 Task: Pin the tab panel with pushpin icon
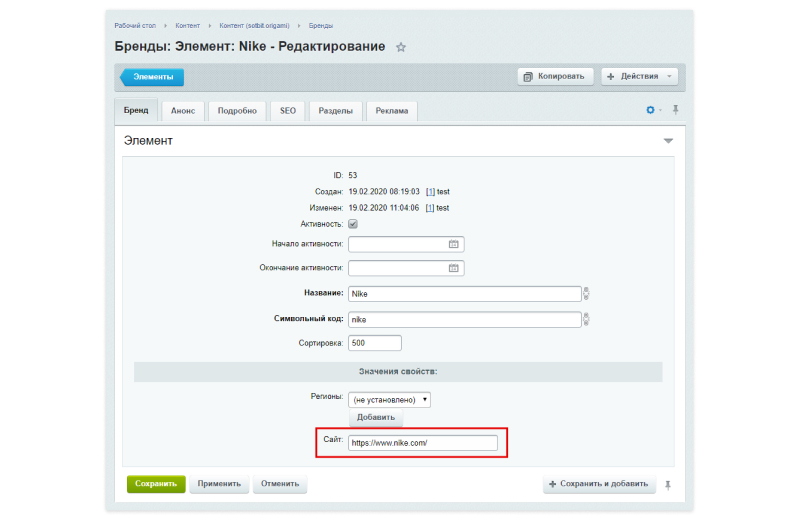[x=676, y=110]
